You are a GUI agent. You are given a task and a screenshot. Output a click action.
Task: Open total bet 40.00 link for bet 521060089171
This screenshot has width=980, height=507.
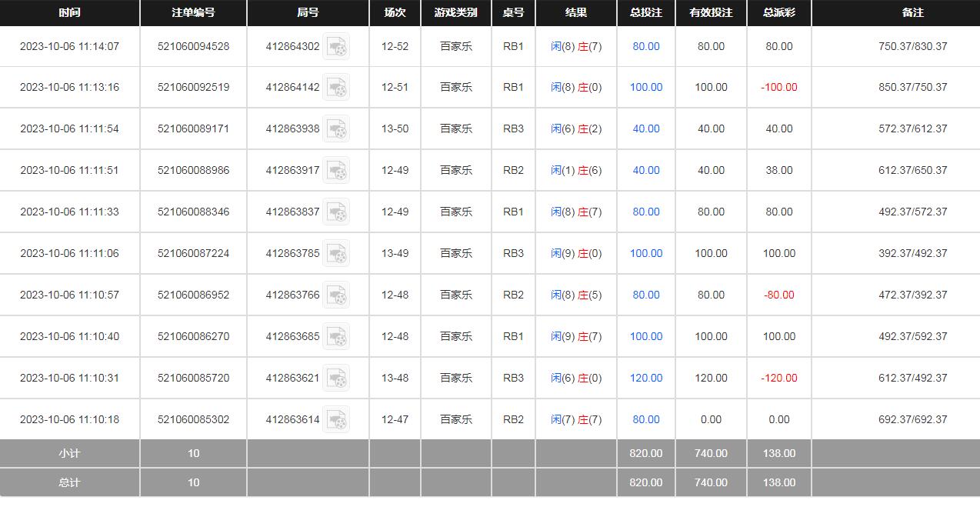pos(646,128)
